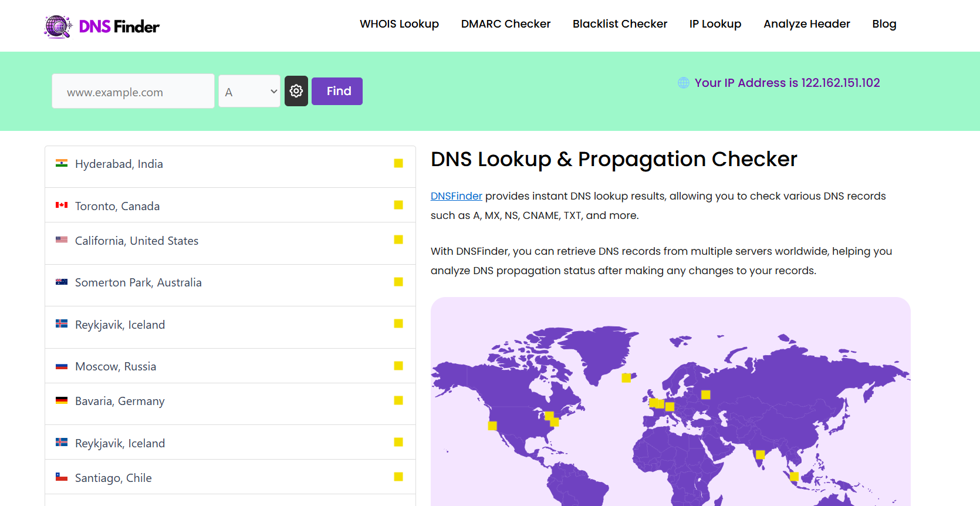Image resolution: width=980 pixels, height=506 pixels.
Task: Select Bavaria, Germany row text
Action: tap(120, 401)
